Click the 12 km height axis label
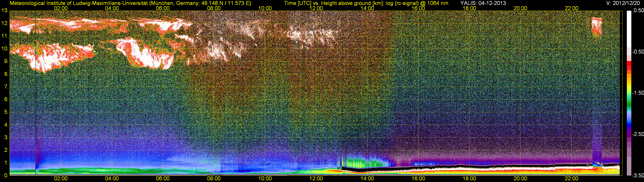Screen dimensions: 644x182 point(5,23)
